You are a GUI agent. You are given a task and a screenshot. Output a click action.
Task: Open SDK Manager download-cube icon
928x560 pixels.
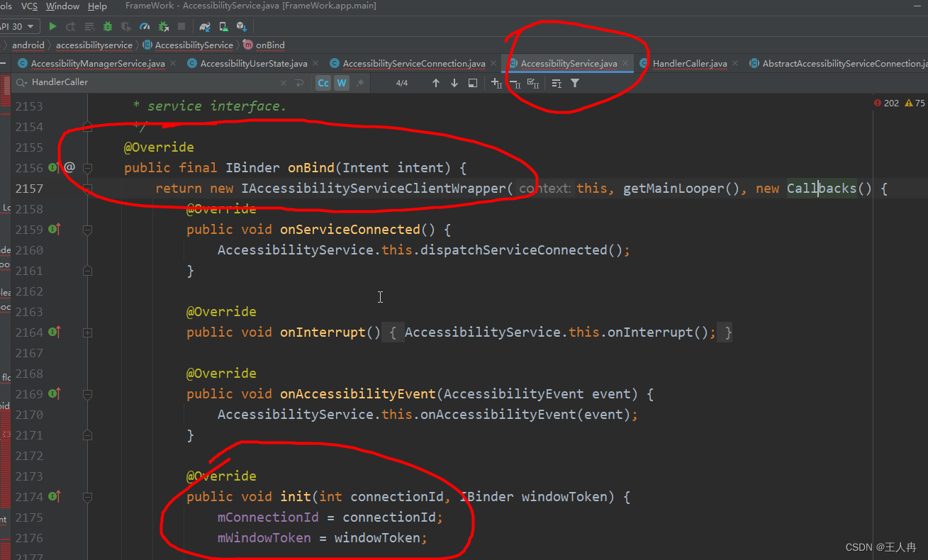241,26
